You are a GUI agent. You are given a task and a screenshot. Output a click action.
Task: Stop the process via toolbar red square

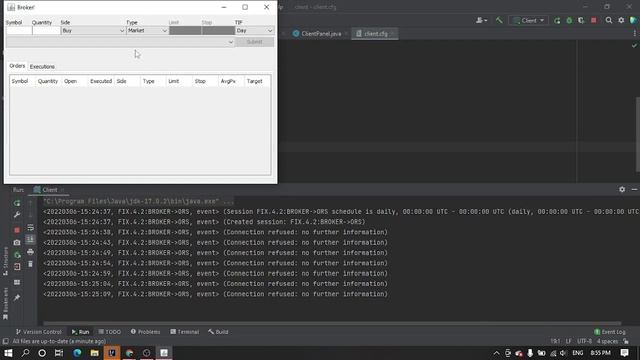click(x=593, y=20)
